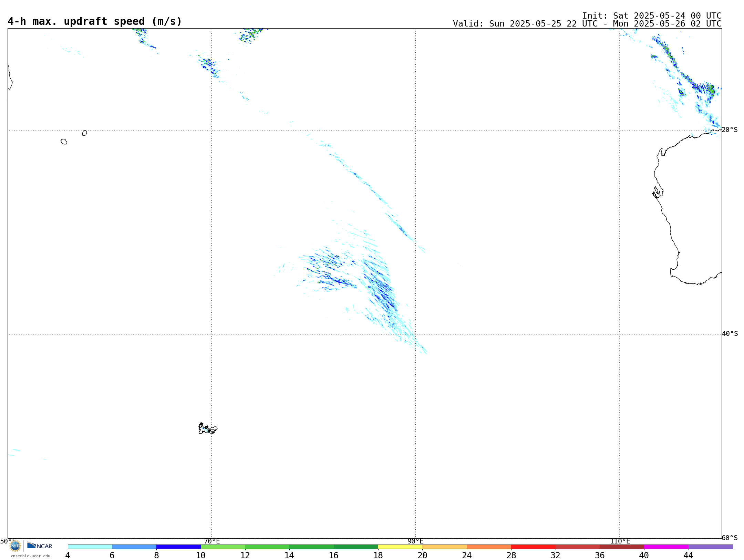This screenshot has width=744, height=560.
Task: Click the 60°S latitude label
Action: tap(730, 538)
